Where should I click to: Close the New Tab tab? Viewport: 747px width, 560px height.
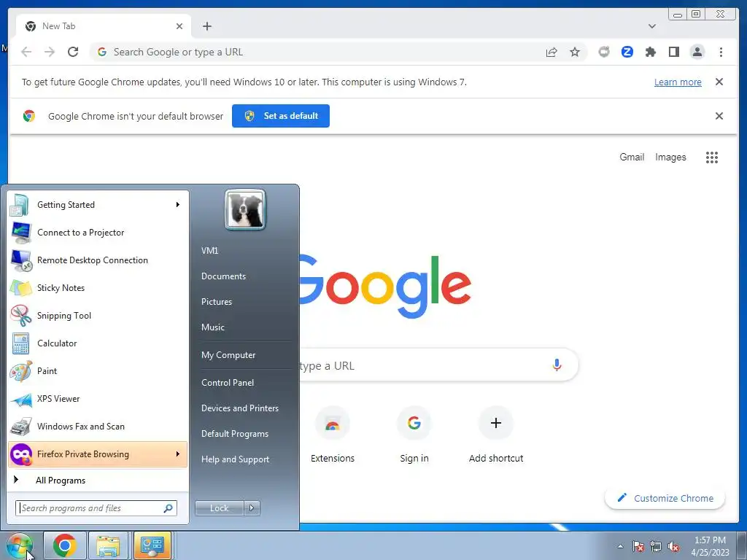[179, 26]
